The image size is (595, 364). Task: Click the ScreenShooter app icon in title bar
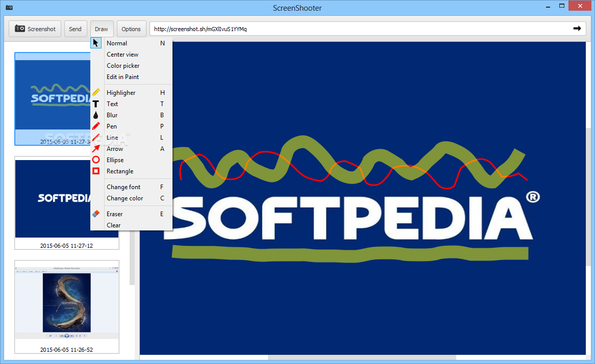point(9,8)
